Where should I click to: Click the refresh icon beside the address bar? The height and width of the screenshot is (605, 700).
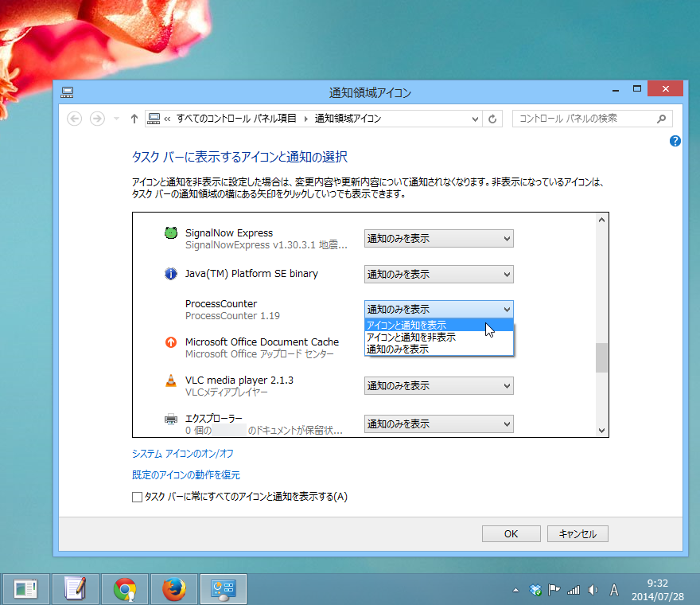pyautogui.click(x=492, y=118)
